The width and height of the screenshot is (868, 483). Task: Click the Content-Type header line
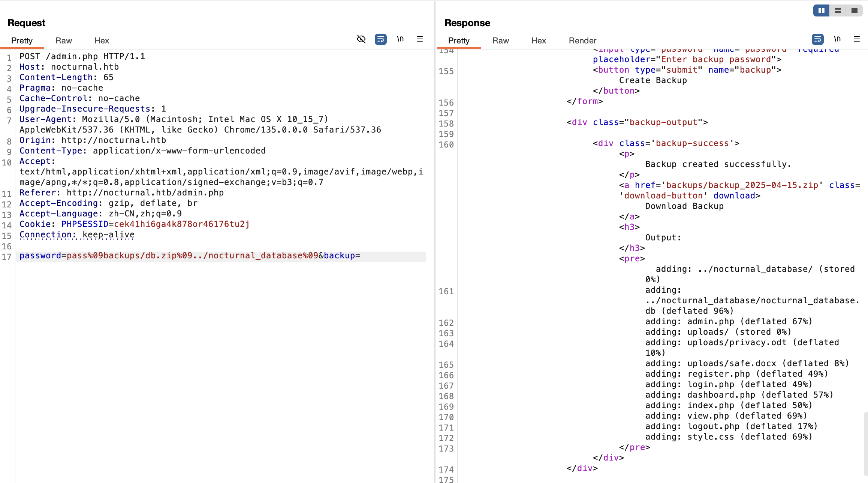[x=142, y=151]
